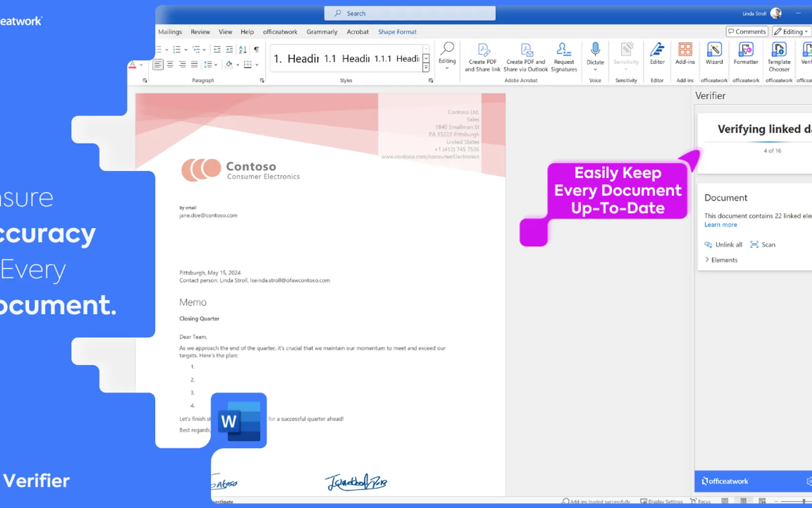Open Display Settings in status bar

[x=661, y=501]
